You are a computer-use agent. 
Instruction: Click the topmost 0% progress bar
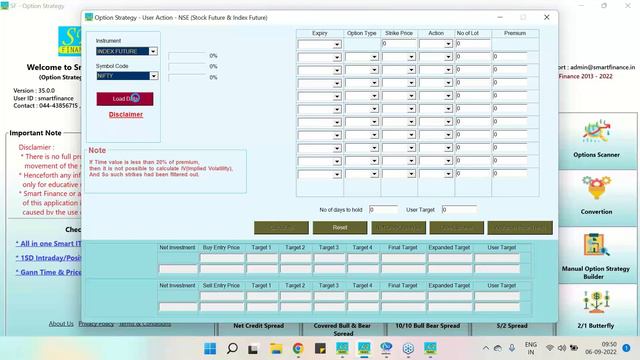pos(187,56)
